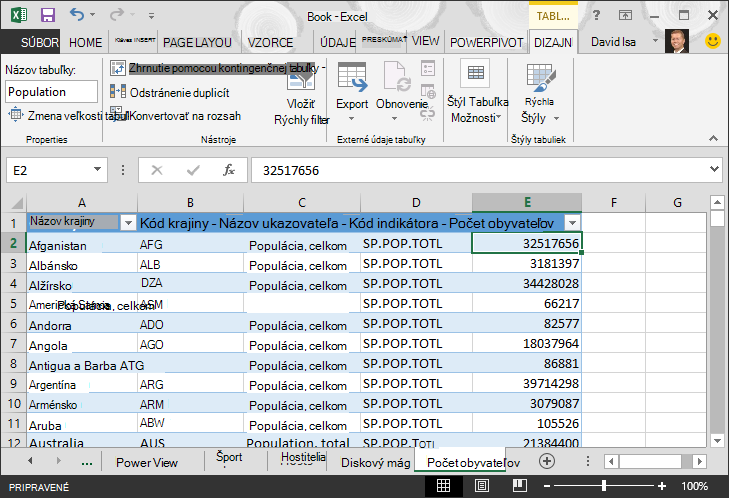Click the Redo arrow icon
This screenshot has height=498, width=729.
(116, 15)
